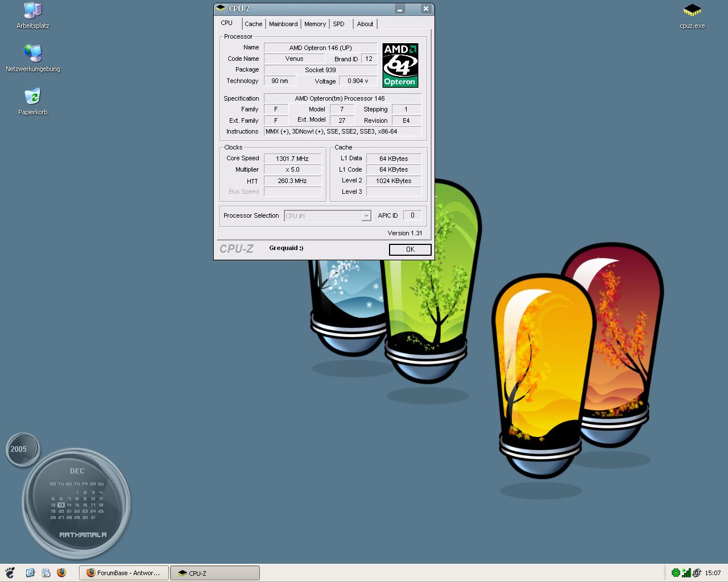Open the Arbeitsplatz desktop icon

point(33,16)
